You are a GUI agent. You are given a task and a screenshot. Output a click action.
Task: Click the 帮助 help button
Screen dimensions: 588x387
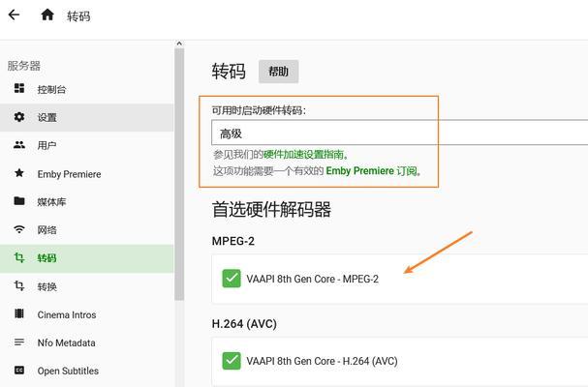click(279, 72)
